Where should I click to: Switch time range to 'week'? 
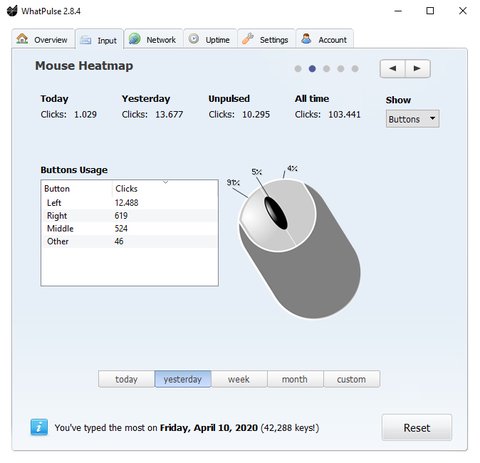239,379
